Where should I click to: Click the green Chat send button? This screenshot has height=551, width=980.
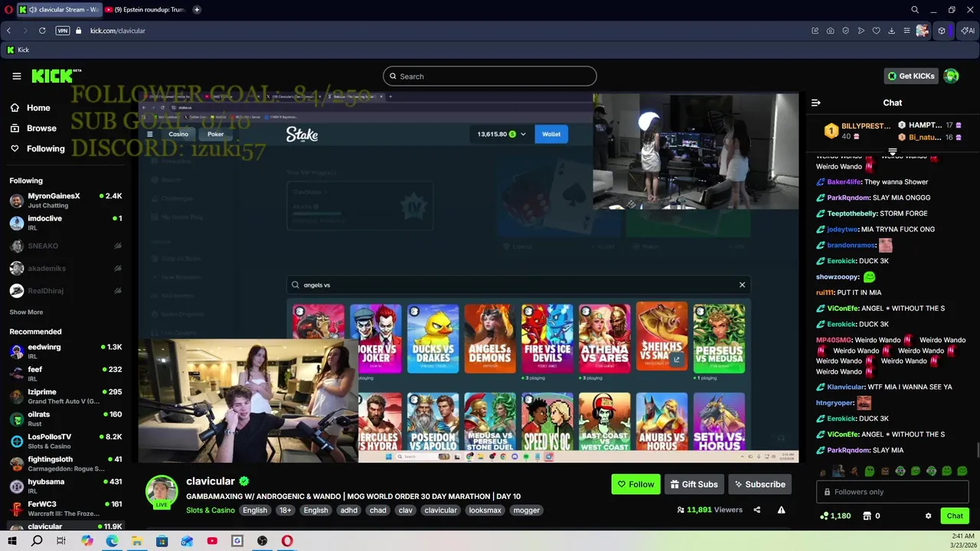tap(955, 516)
